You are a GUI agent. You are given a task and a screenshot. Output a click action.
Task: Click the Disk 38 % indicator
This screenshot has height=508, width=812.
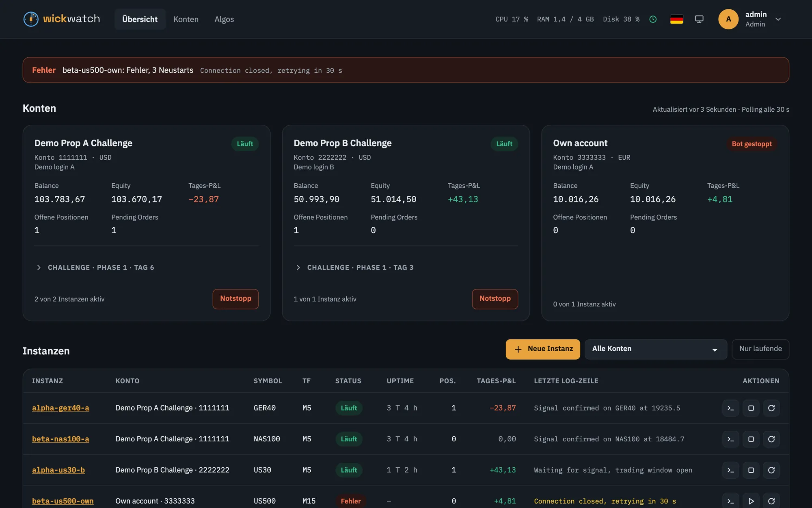[621, 19]
